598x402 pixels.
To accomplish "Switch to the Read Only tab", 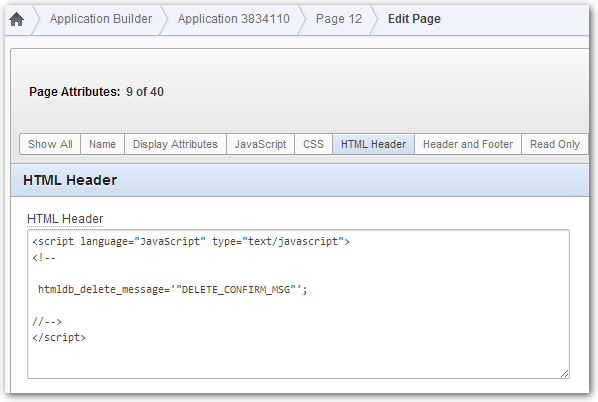I will coord(555,144).
